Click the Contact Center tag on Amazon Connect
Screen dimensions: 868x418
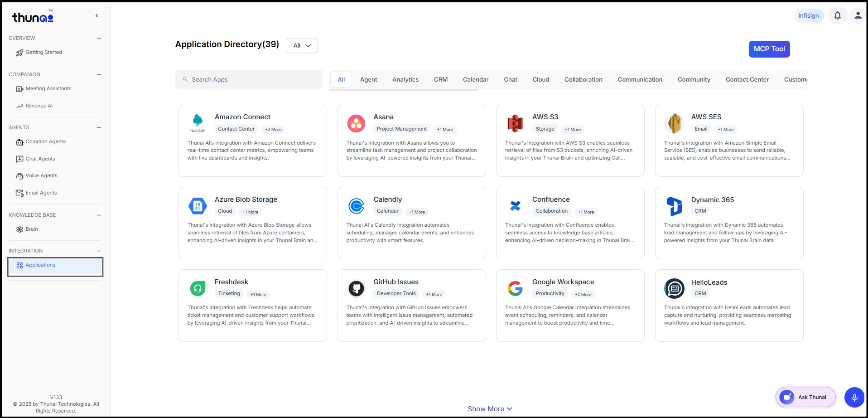tap(236, 129)
